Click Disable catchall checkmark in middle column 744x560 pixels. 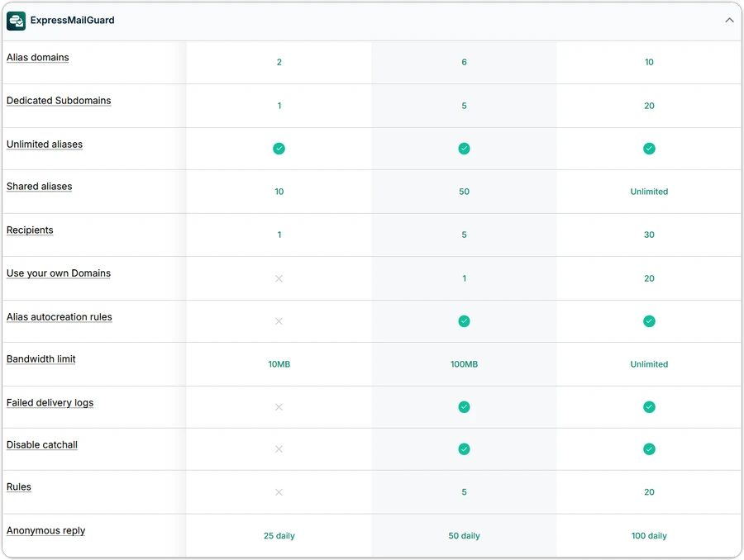pos(464,449)
